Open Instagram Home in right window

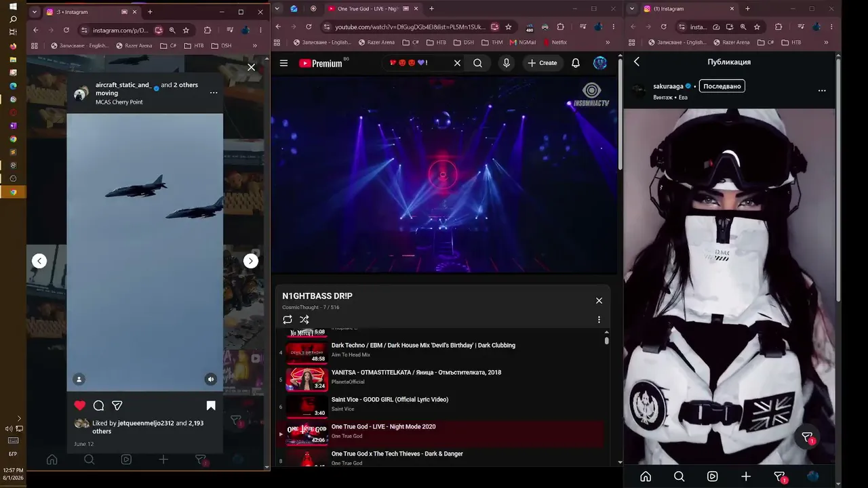(x=646, y=476)
